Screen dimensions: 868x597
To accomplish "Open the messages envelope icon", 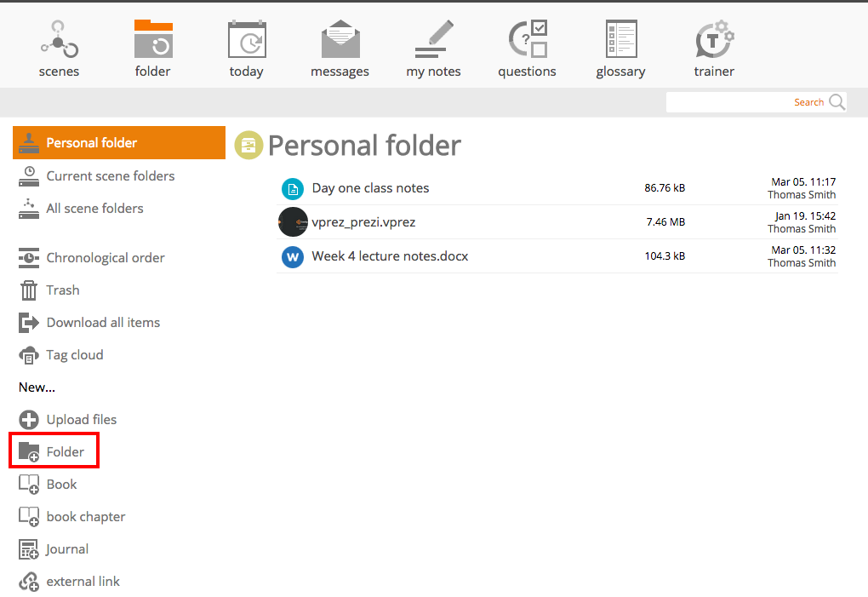I will click(x=340, y=40).
